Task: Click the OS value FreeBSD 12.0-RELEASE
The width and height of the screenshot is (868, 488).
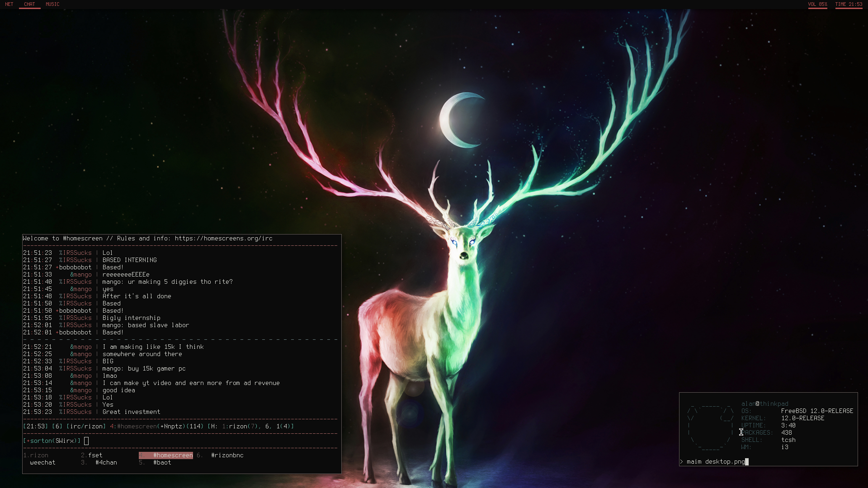Action: pos(817,411)
